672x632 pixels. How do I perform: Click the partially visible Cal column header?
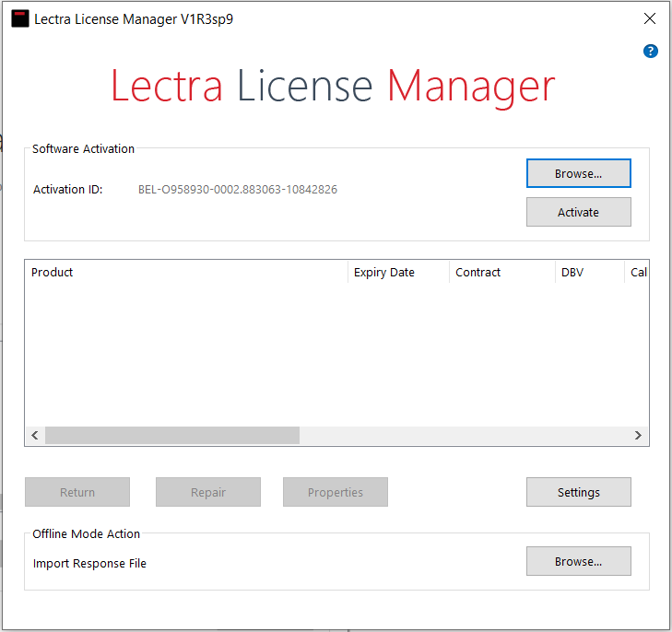click(638, 273)
